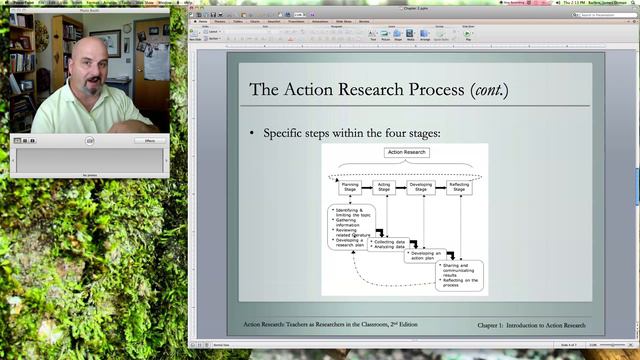Insert a Text box from the ribbon
Screen dimensions: 640x360
373,35
